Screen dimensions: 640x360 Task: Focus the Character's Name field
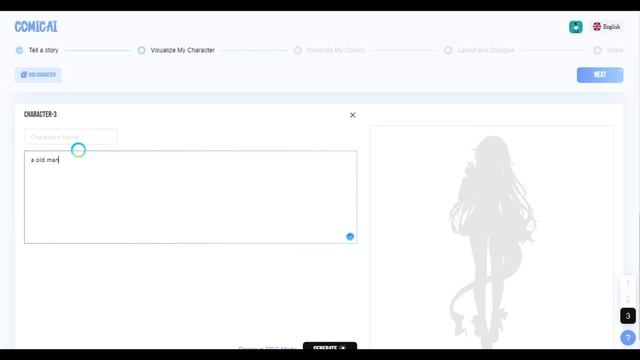pos(71,137)
